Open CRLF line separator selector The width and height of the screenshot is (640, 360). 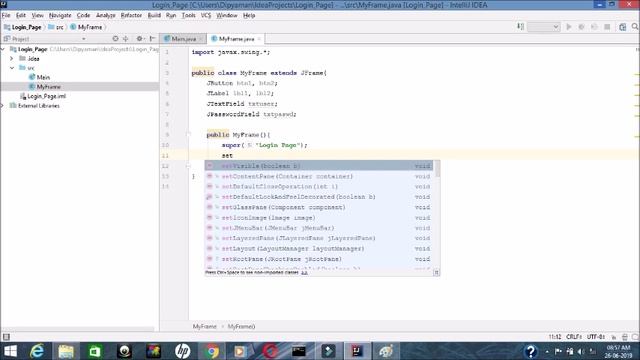tap(574, 337)
